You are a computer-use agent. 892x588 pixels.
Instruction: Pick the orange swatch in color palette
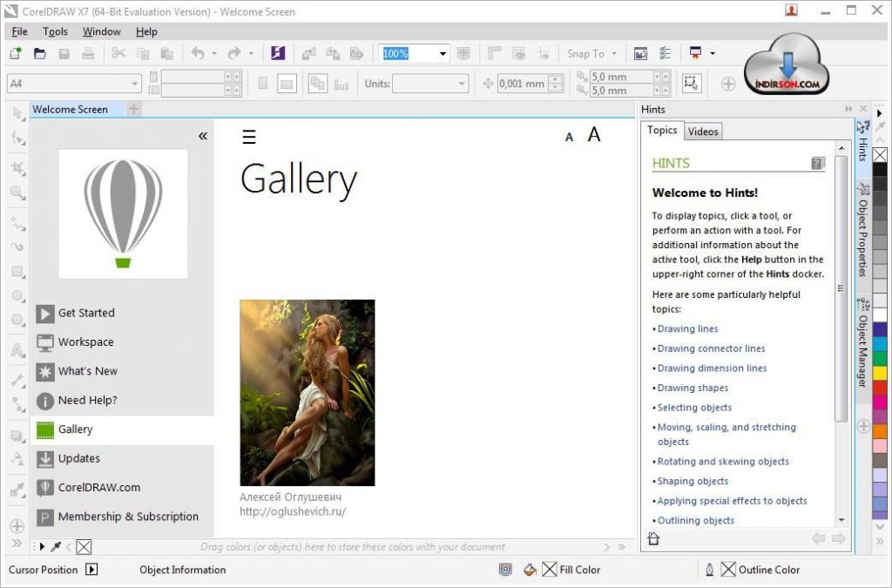pyautogui.click(x=880, y=431)
